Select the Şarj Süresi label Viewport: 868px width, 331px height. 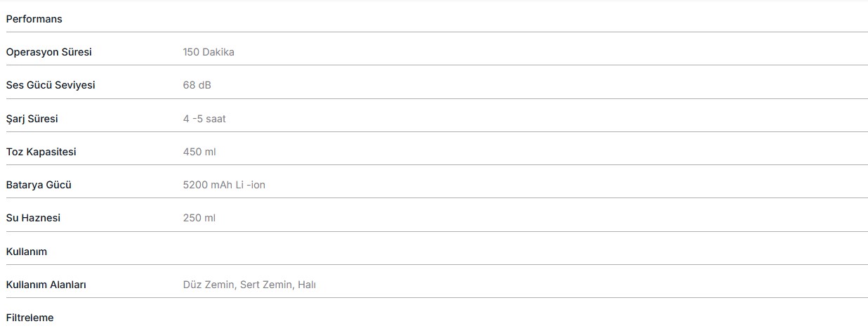pos(32,119)
